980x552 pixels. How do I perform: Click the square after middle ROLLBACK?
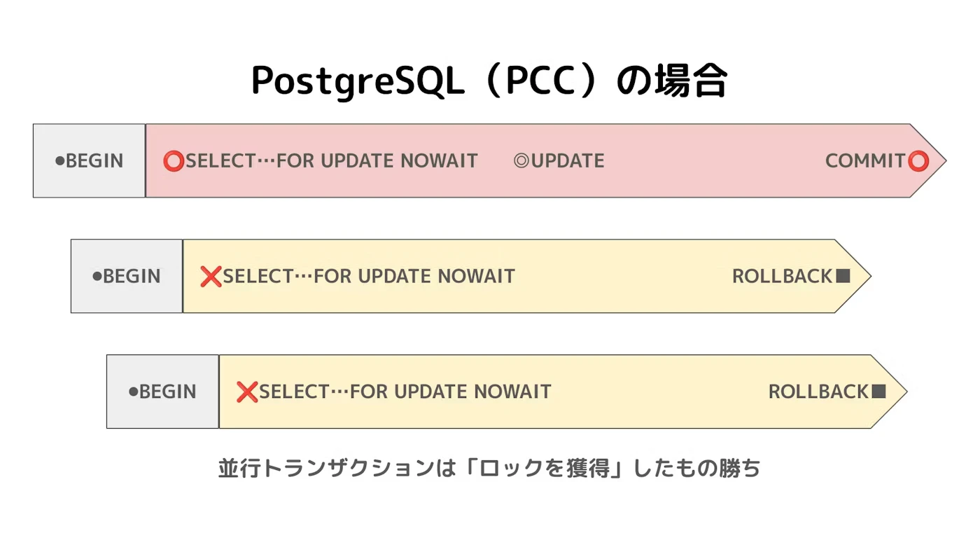click(843, 276)
